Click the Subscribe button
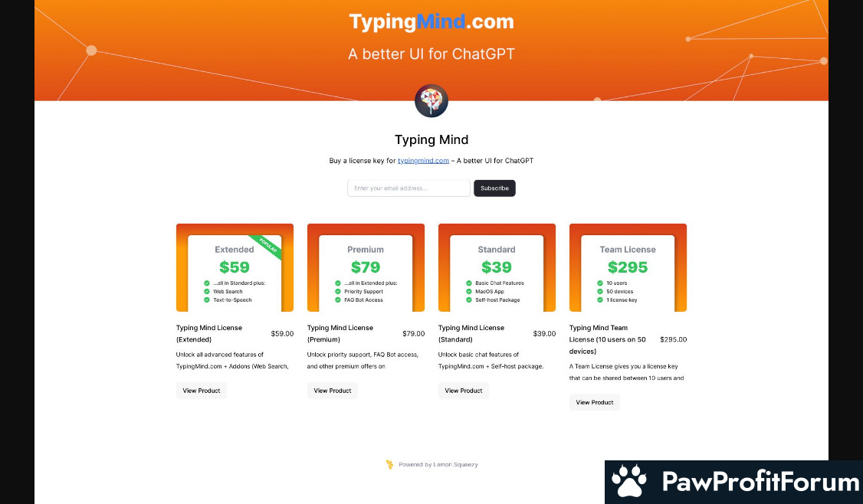This screenshot has height=504, width=863. pyautogui.click(x=494, y=188)
